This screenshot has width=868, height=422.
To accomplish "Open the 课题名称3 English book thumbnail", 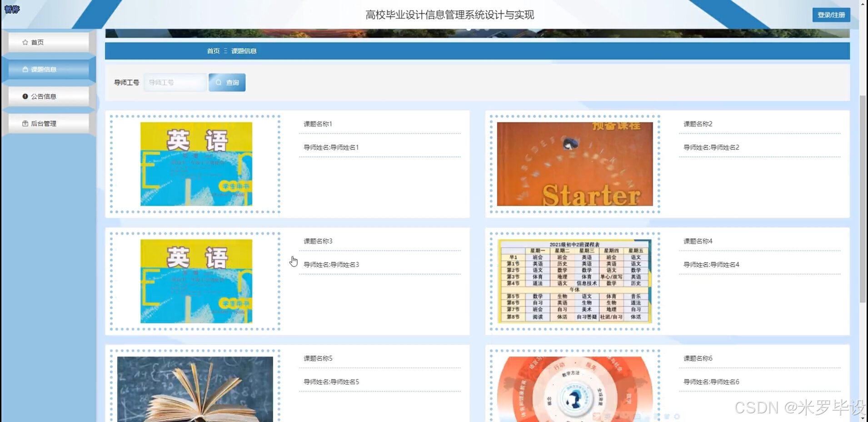I will [x=196, y=281].
